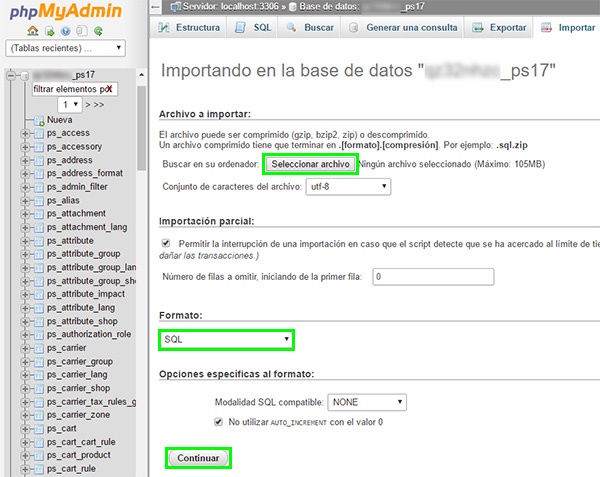This screenshot has height=477, width=600.
Task: Click the ps_cart_rule table icon
Action: click(x=39, y=469)
